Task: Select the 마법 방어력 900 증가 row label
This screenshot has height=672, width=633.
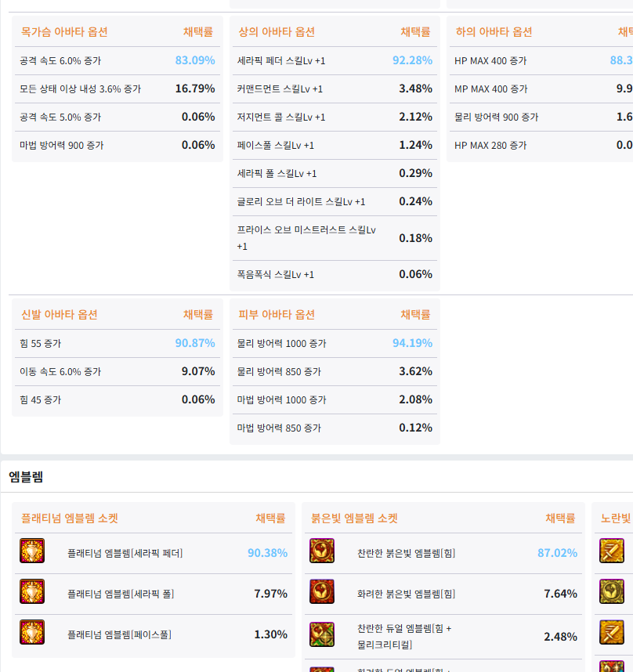Action: pos(61,146)
